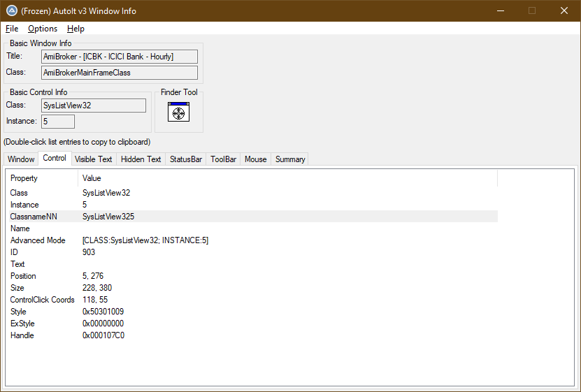Switch to the Window tab
Viewport: 581px width, 392px height.
21,159
